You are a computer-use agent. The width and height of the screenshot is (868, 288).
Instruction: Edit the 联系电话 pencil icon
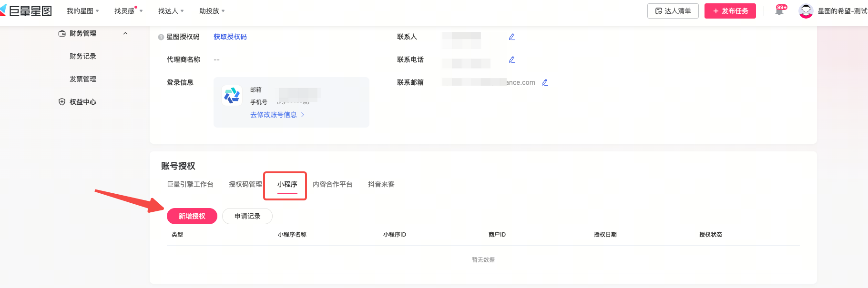tap(512, 60)
